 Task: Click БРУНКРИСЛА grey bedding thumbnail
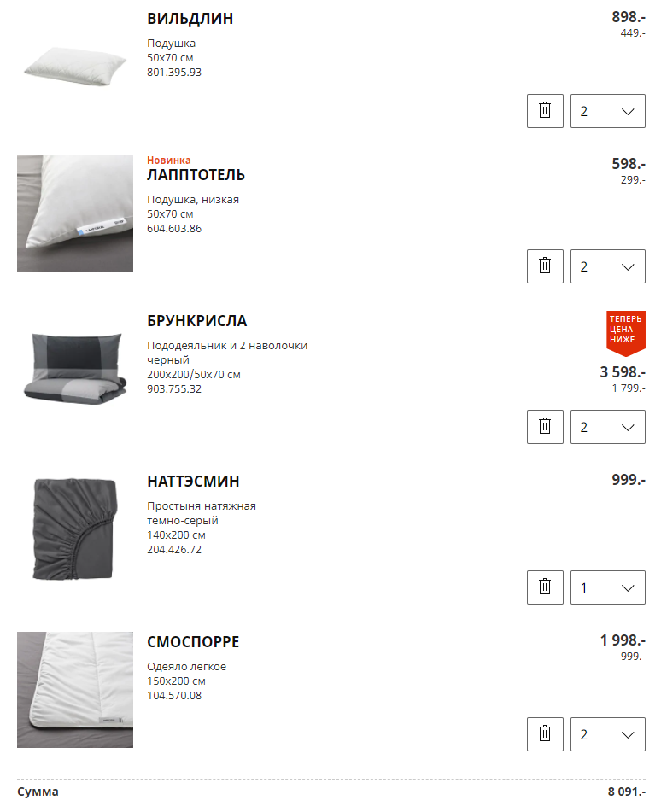(x=75, y=368)
